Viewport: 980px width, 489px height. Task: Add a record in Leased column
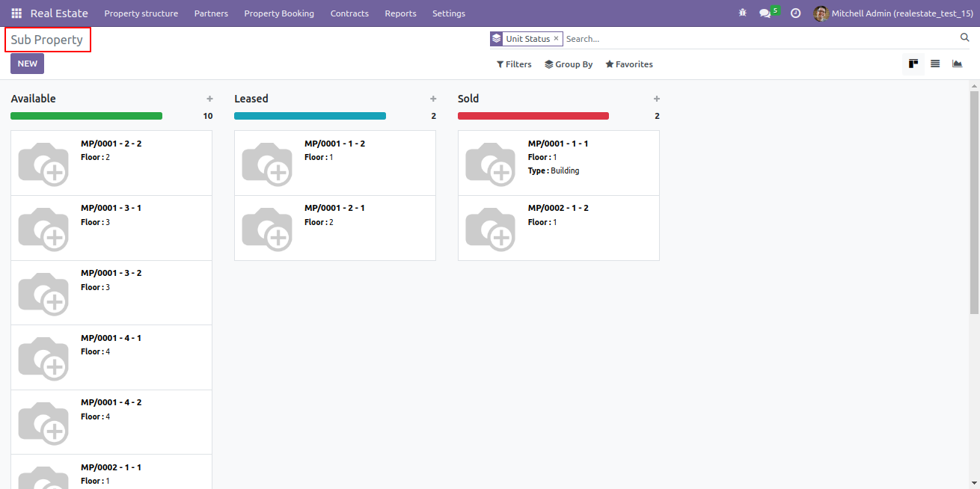[x=433, y=99]
